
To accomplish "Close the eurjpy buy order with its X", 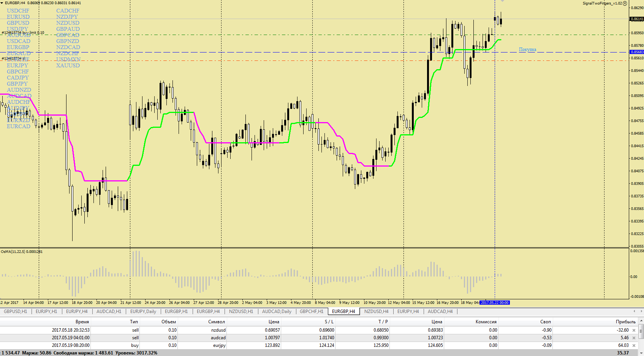I will pos(634,345).
